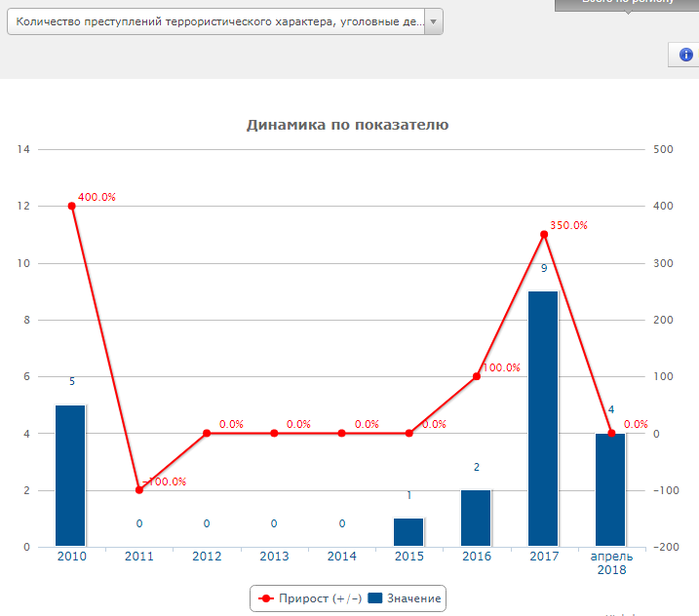Click the 2016 bar with value 2
This screenshot has height=616, width=699.
(476, 518)
